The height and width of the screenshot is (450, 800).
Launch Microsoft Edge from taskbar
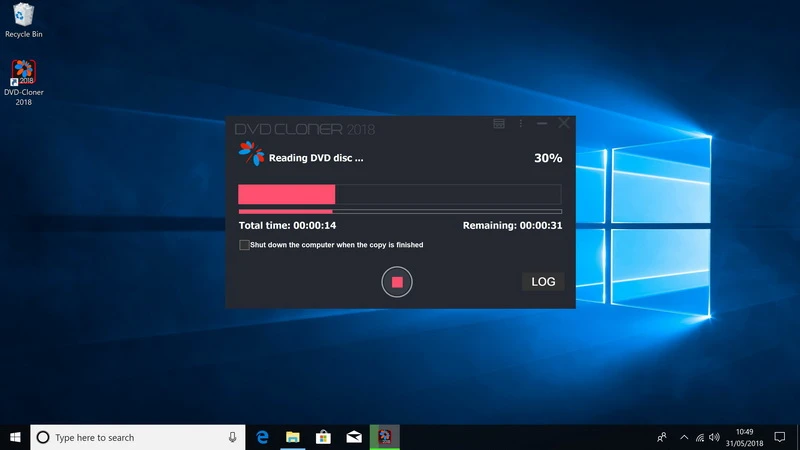click(262, 437)
